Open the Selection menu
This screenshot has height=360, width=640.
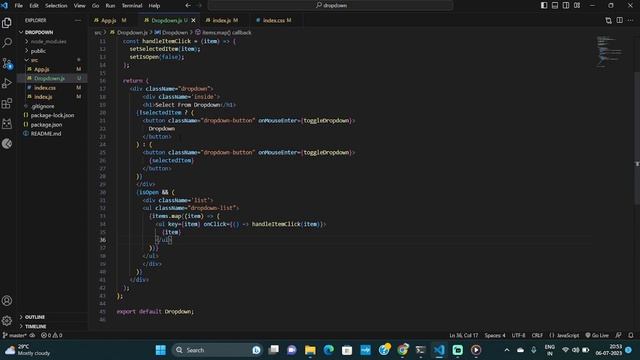tap(56, 6)
